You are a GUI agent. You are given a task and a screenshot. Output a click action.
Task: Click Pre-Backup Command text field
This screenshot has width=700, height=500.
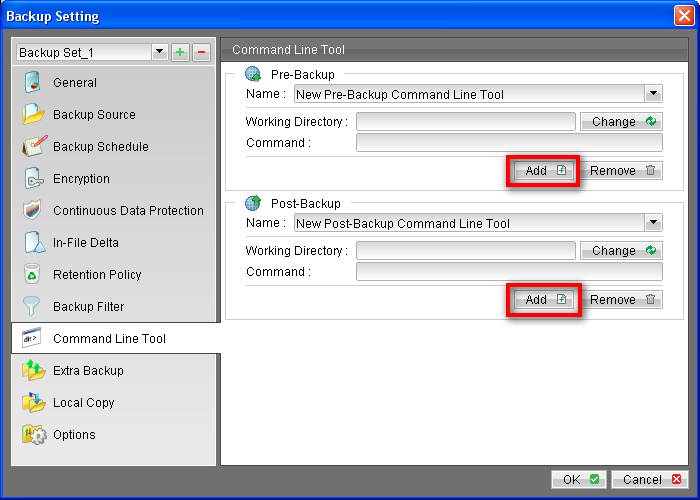pos(509,143)
